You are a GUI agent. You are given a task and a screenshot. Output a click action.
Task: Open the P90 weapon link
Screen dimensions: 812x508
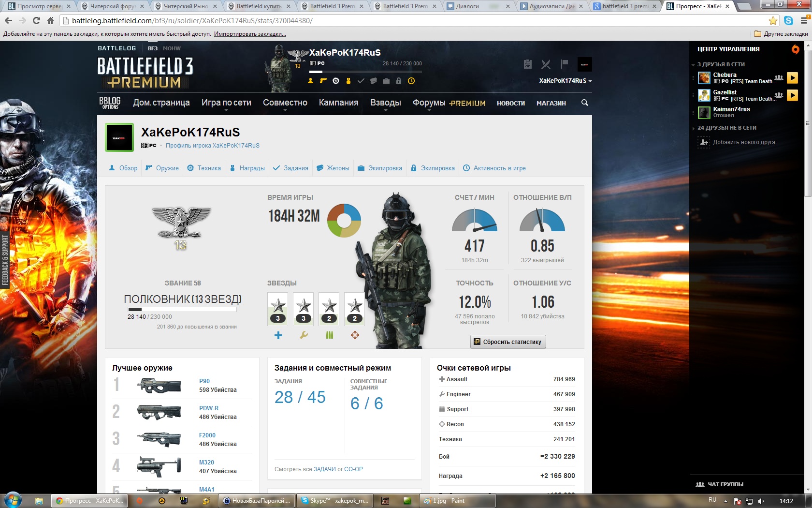pos(204,381)
